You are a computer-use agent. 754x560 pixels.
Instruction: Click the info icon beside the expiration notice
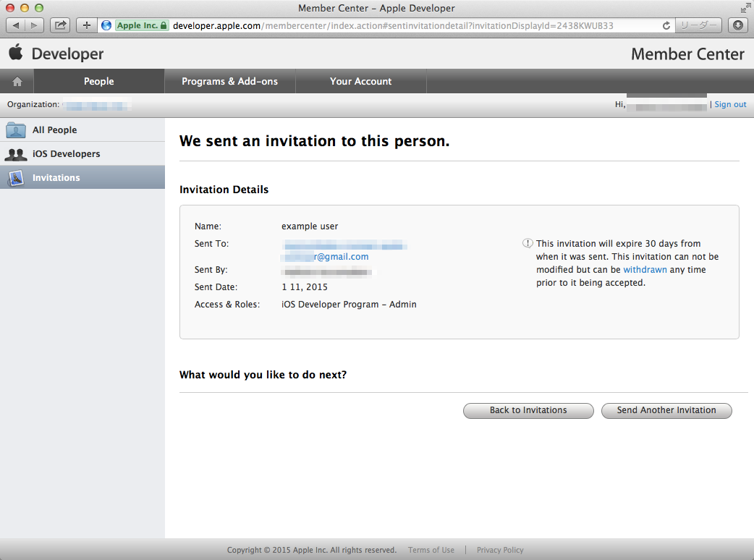click(526, 244)
